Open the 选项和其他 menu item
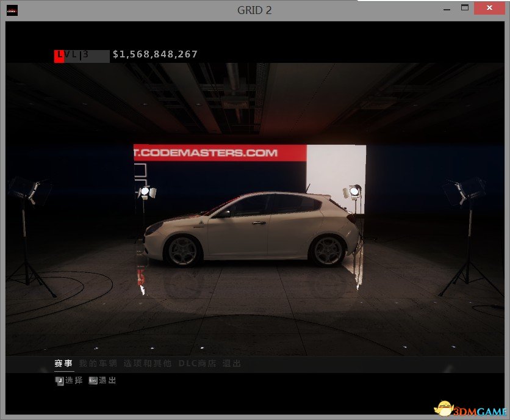This screenshot has width=510, height=420. click(148, 363)
